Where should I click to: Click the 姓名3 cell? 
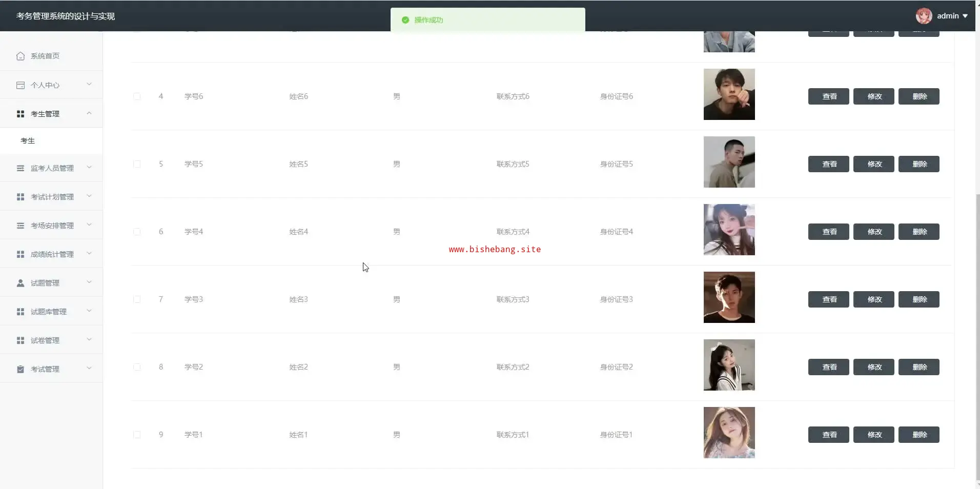pyautogui.click(x=298, y=299)
